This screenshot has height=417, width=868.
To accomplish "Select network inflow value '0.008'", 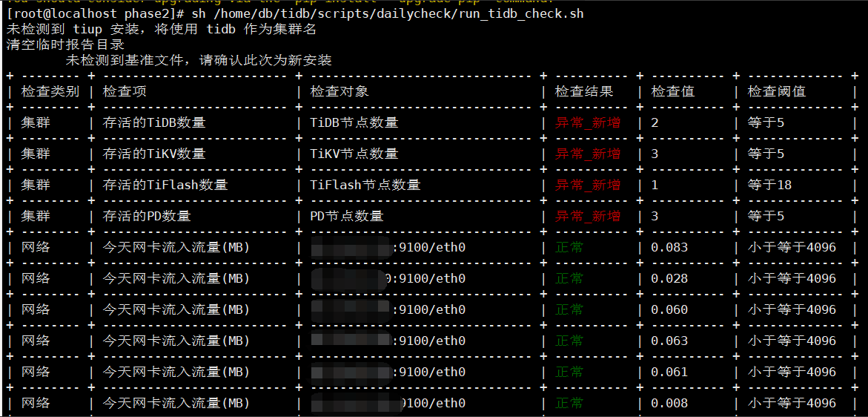I will (669, 402).
